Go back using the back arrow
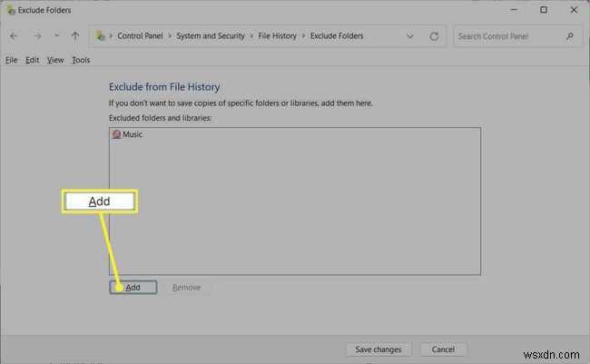The image size is (590, 364). [x=14, y=36]
